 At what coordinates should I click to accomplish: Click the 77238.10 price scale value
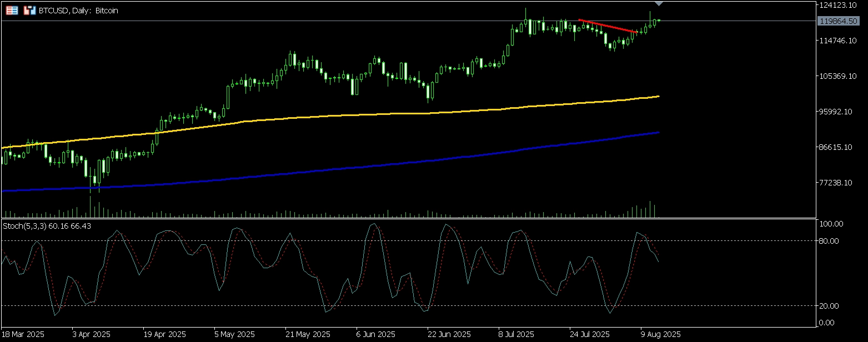837,183
